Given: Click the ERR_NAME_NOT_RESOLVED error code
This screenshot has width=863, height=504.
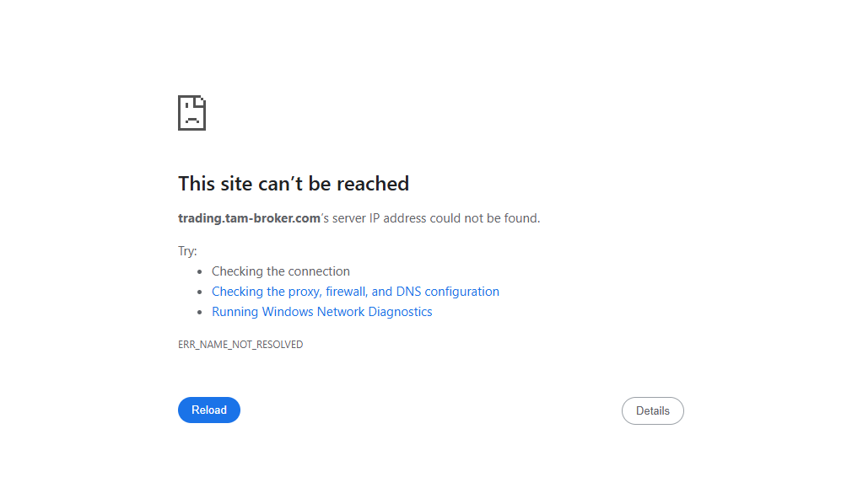Looking at the screenshot, I should point(240,345).
